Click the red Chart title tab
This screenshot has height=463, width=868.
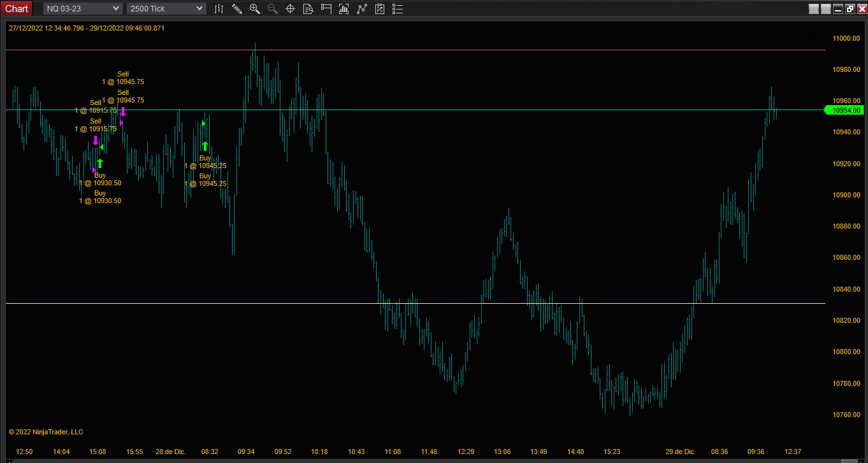(x=17, y=8)
